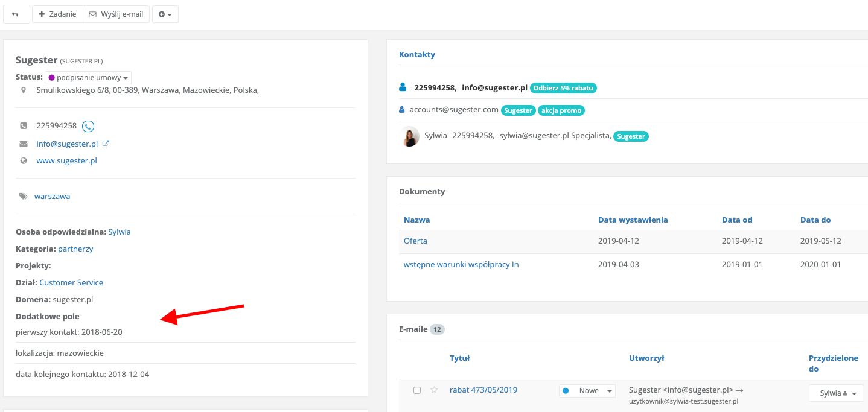
Task: Click Sylwia's avatar photo in contacts
Action: (x=409, y=136)
